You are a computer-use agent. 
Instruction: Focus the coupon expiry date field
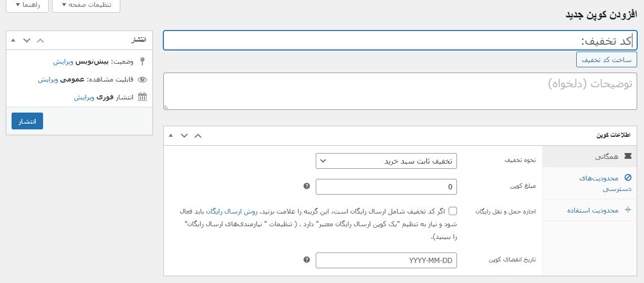pyautogui.click(x=386, y=260)
